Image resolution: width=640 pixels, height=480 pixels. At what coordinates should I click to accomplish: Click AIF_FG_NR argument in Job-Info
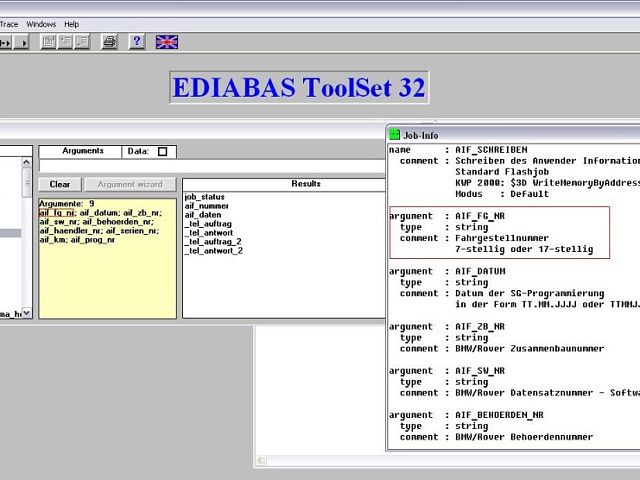pos(480,216)
